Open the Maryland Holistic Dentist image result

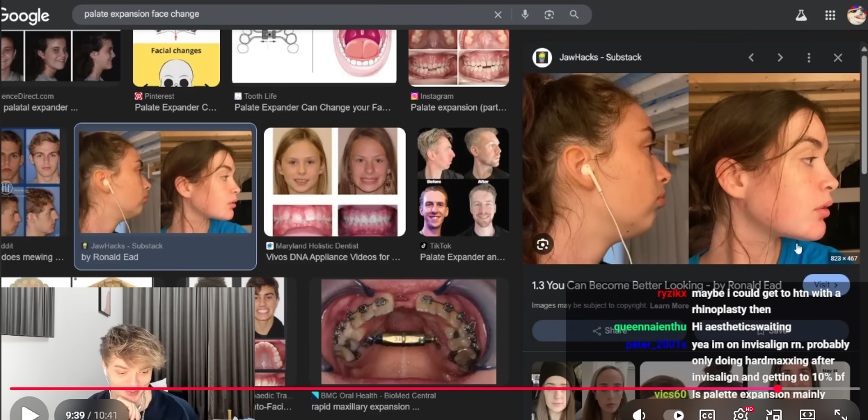click(x=335, y=181)
